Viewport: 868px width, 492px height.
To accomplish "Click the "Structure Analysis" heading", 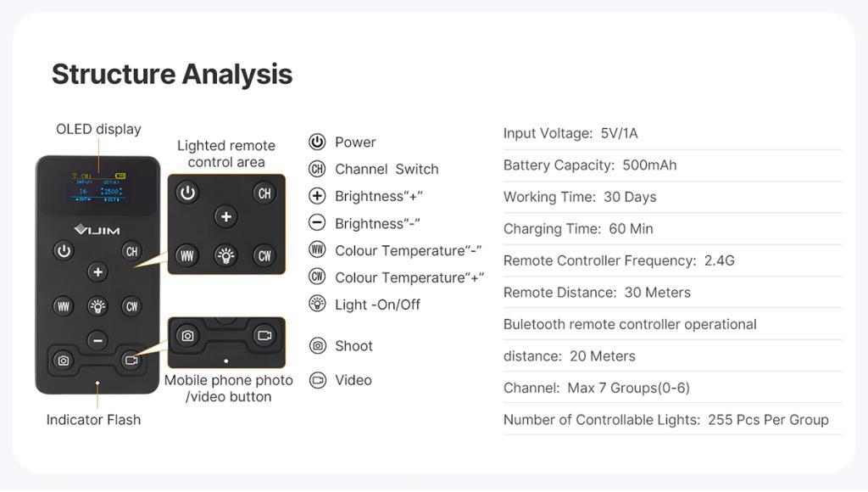I will click(172, 74).
